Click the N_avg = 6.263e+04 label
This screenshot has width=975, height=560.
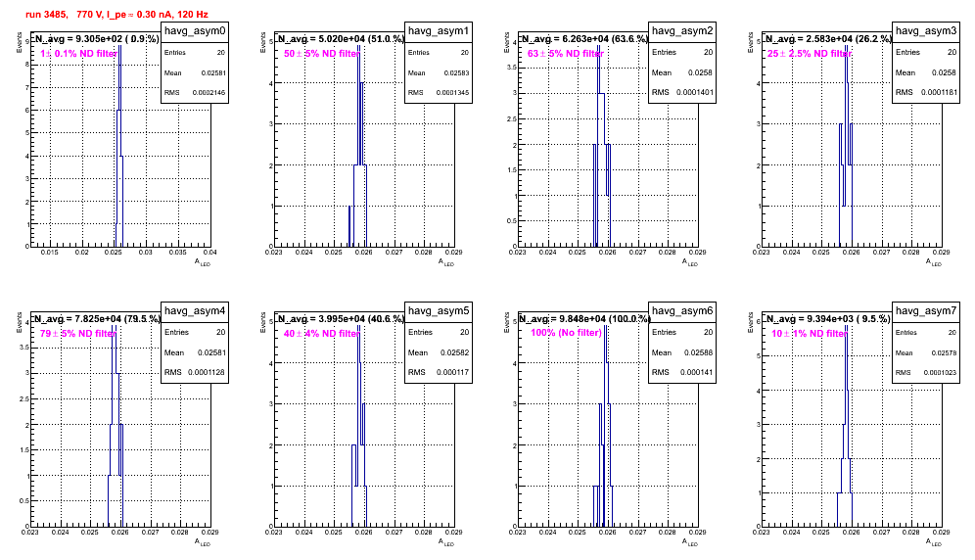pyautogui.click(x=584, y=39)
